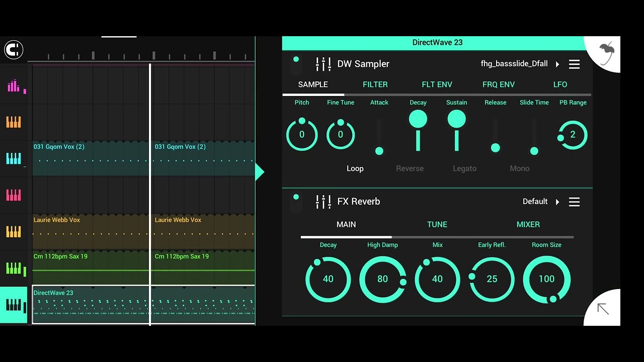
Task: Switch to FILTER tab
Action: (x=375, y=84)
